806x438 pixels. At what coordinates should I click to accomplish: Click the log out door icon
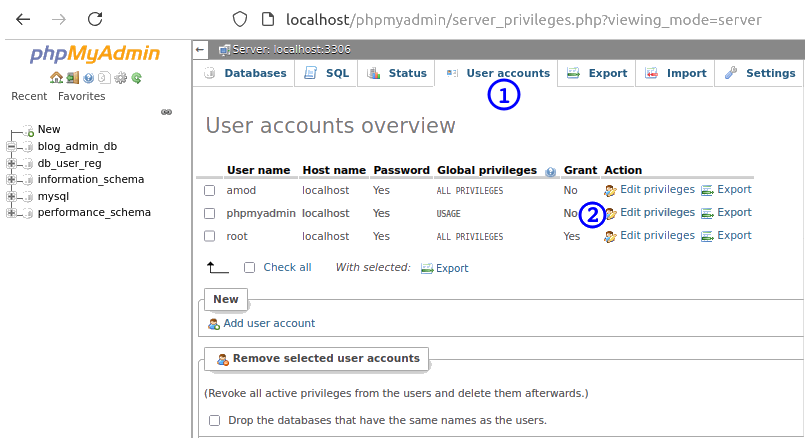72,78
